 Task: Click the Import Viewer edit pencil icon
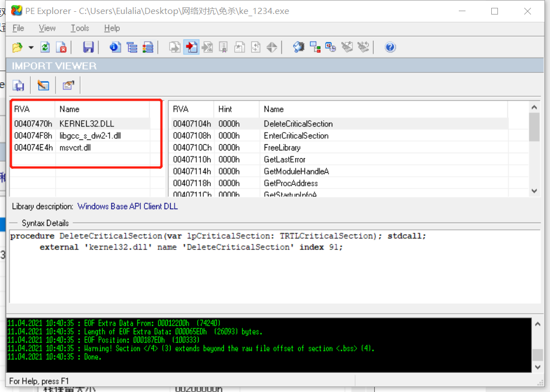[44, 86]
